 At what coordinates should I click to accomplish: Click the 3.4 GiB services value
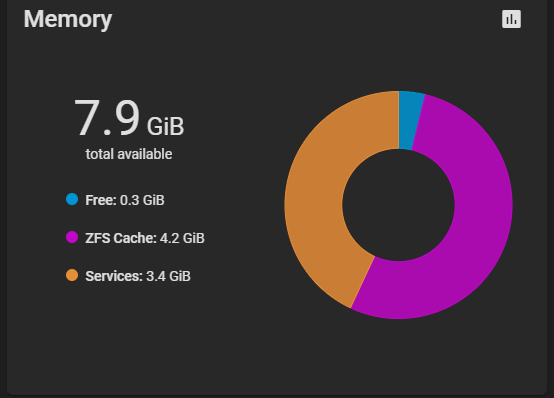(x=169, y=276)
